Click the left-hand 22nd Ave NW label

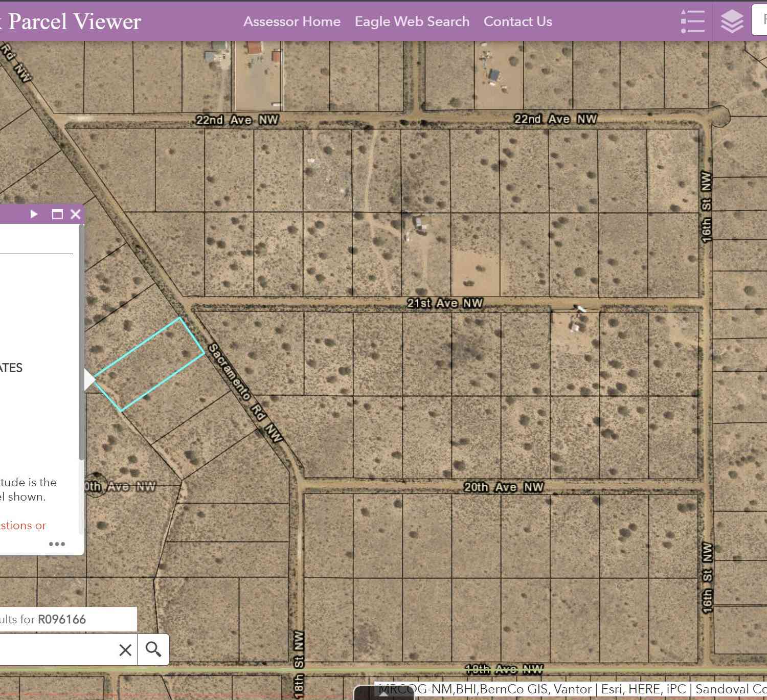pyautogui.click(x=237, y=120)
